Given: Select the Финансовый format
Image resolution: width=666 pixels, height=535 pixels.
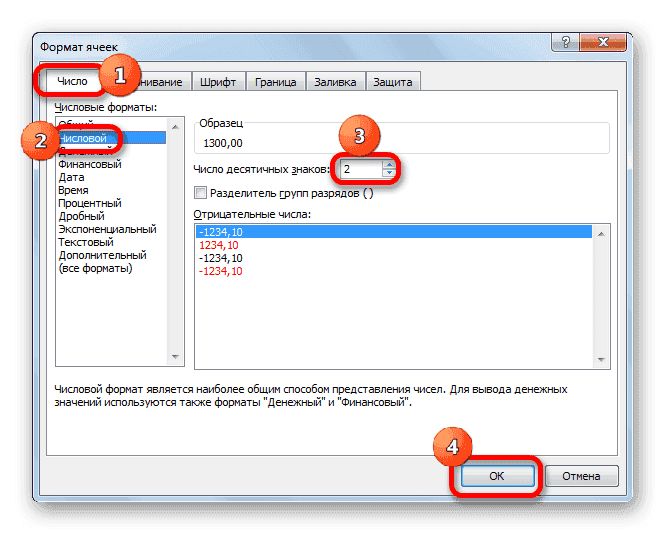Looking at the screenshot, I should (x=112, y=164).
